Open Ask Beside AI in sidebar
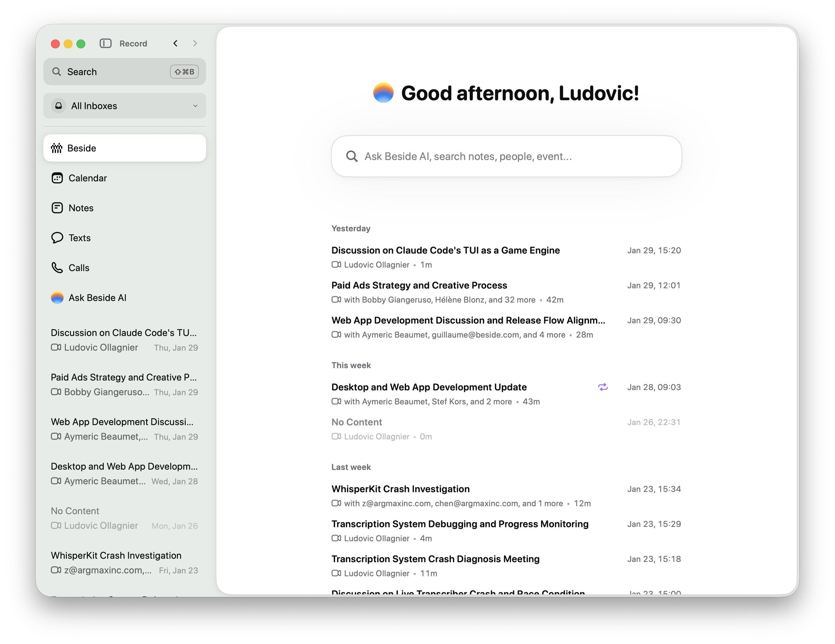The image size is (835, 644). 125,297
